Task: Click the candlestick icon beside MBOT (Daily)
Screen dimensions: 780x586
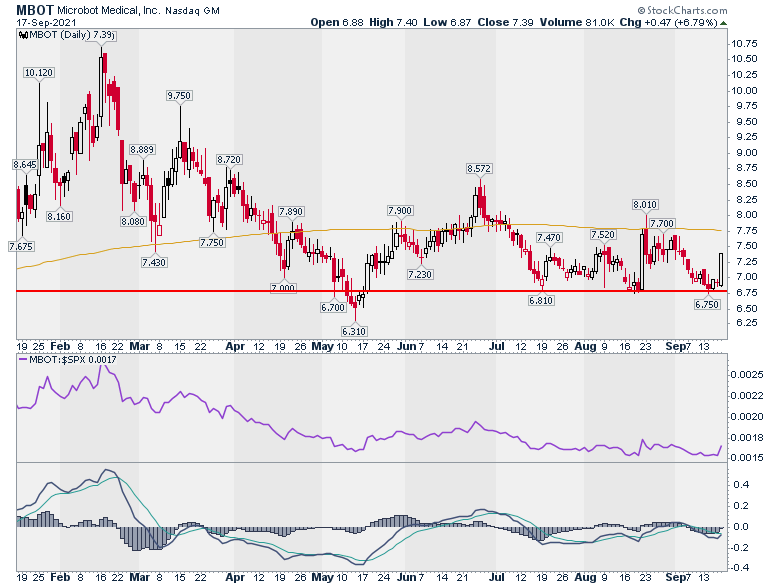Action: 23,35
